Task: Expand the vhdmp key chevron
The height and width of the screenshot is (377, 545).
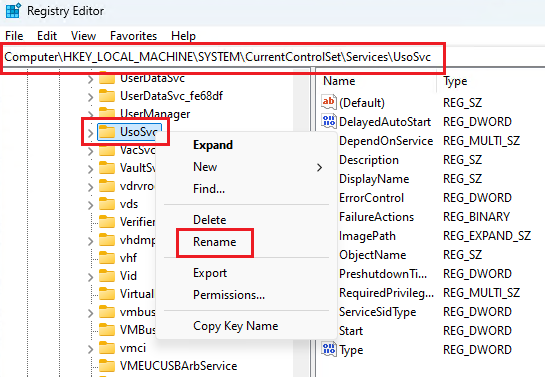Action: pos(90,241)
